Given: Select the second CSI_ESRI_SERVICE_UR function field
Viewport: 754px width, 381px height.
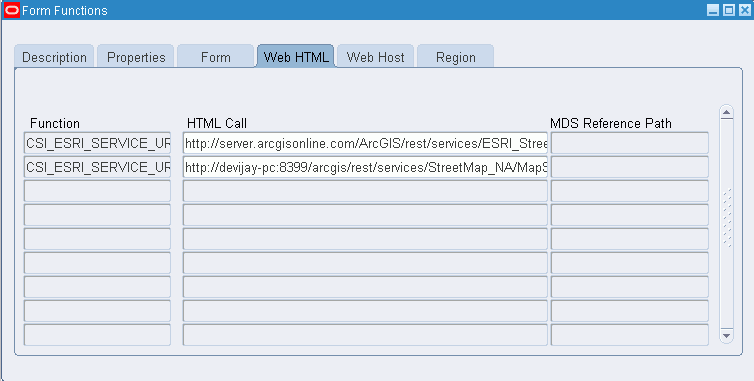Looking at the screenshot, I should (97, 167).
